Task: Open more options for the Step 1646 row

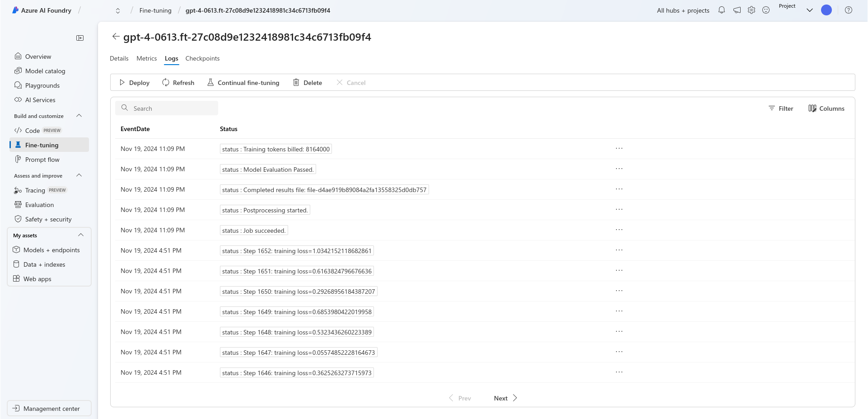Action: 619,372
